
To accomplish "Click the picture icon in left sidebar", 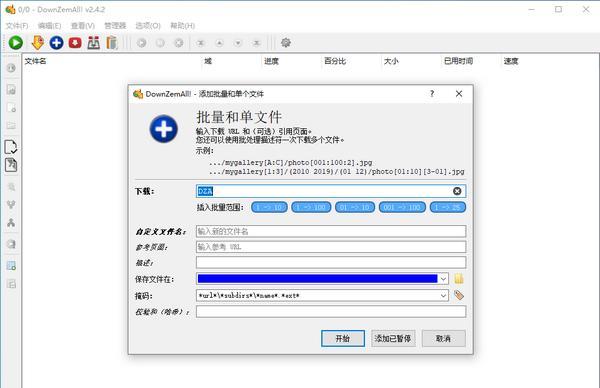I will (11, 89).
